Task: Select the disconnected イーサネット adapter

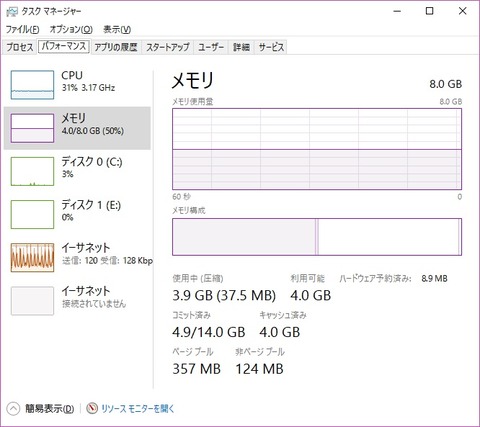Action: (77, 301)
